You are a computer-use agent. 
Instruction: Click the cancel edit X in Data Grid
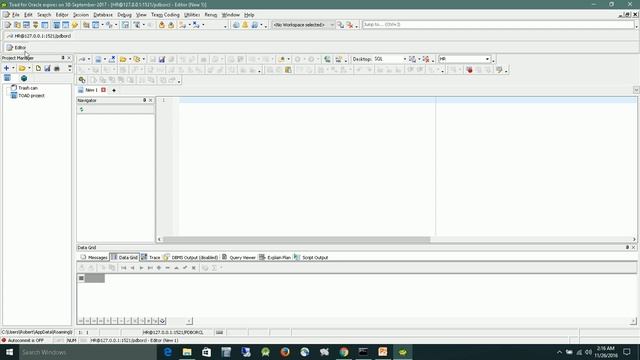point(194,268)
